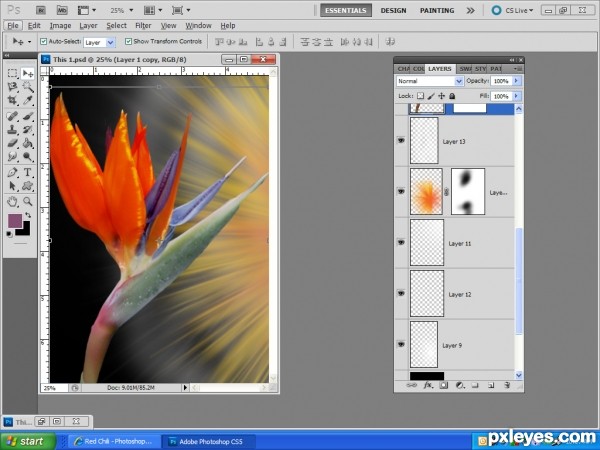Viewport: 600px width, 450px height.
Task: Toggle Lock transparent pixels
Action: (420, 96)
